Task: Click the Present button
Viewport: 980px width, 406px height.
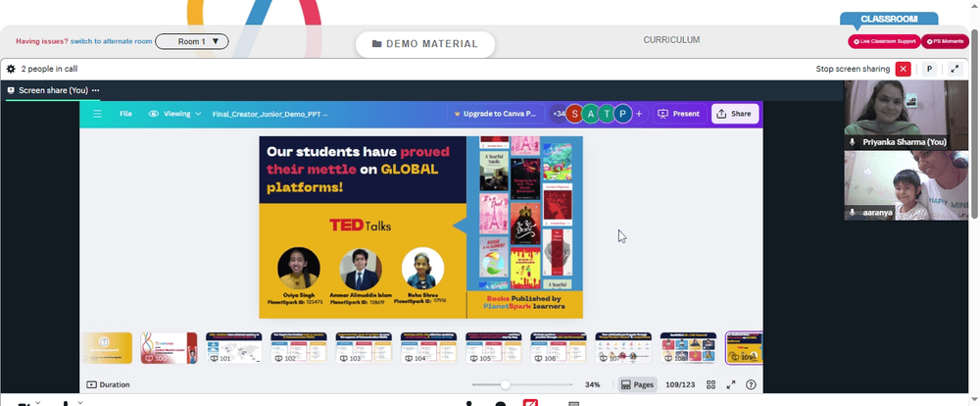Action: (680, 114)
